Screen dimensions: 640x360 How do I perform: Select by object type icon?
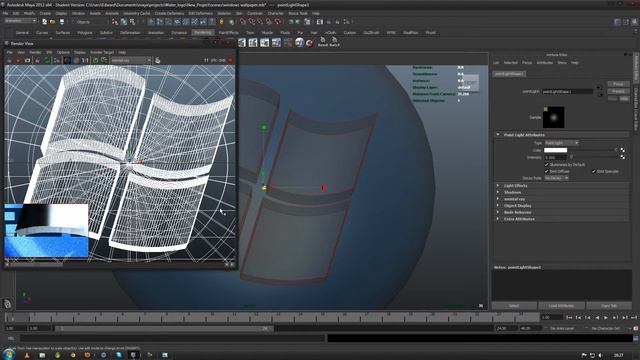point(124,22)
